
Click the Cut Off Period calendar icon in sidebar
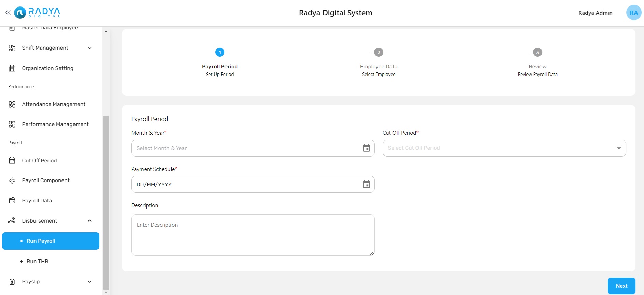coord(12,161)
